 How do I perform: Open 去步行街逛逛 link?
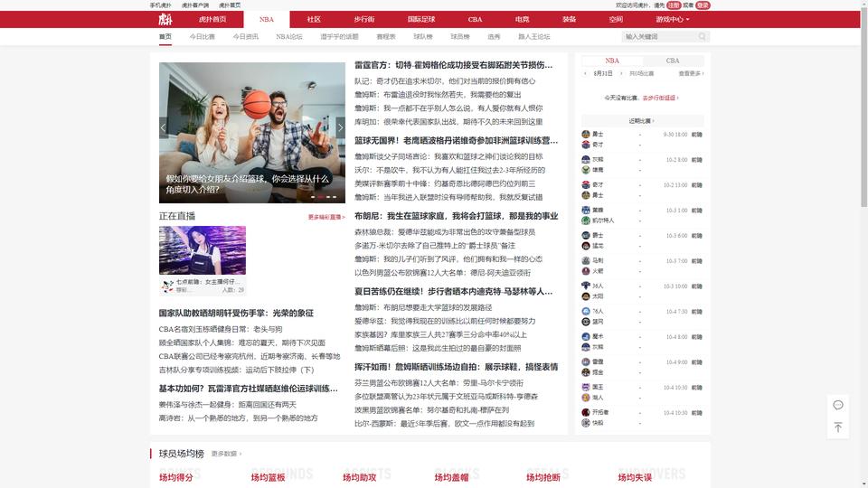click(660, 98)
